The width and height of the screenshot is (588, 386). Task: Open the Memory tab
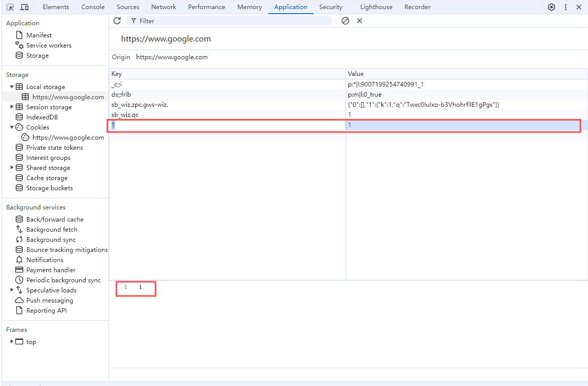pyautogui.click(x=249, y=7)
